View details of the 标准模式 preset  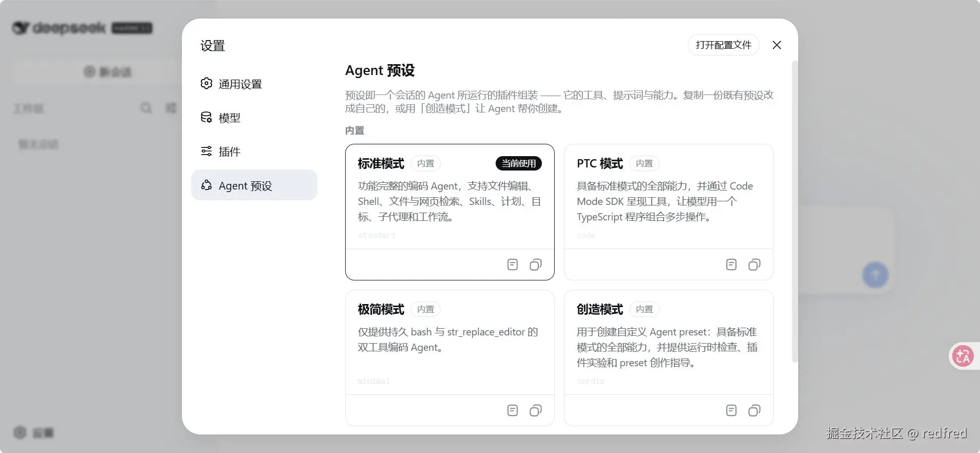pos(513,265)
